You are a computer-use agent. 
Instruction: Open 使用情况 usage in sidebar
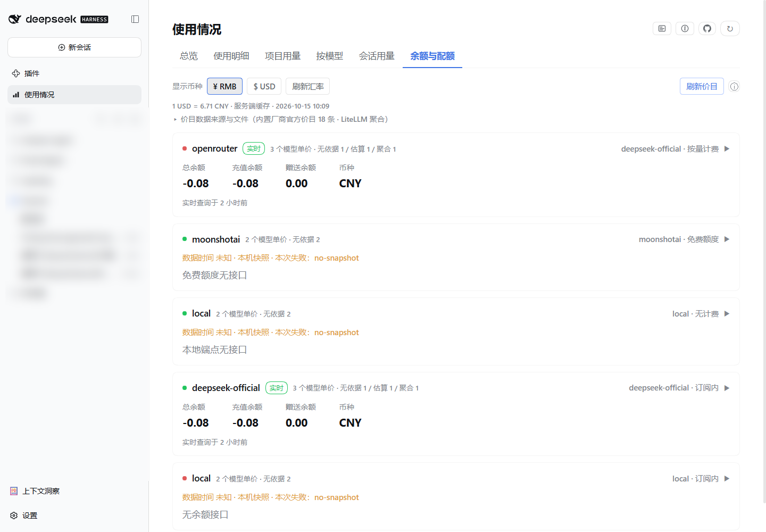[x=74, y=95]
